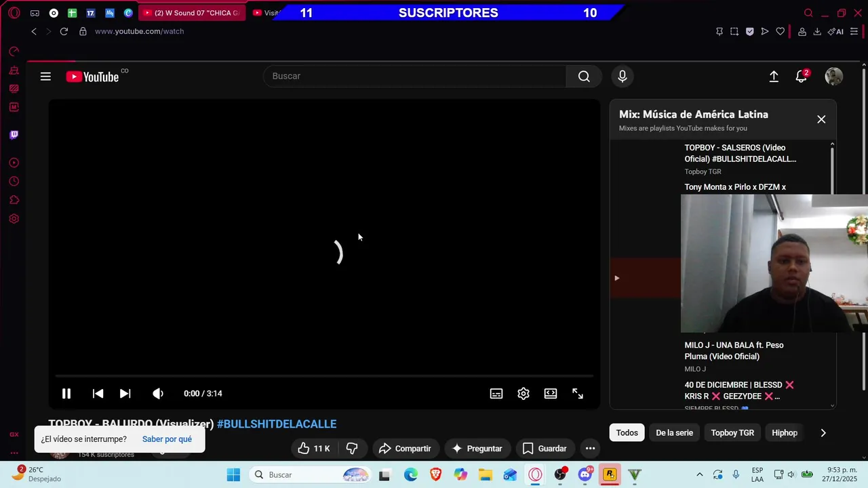Dislike the video
Viewport: 868px width, 488px height.
click(x=352, y=449)
